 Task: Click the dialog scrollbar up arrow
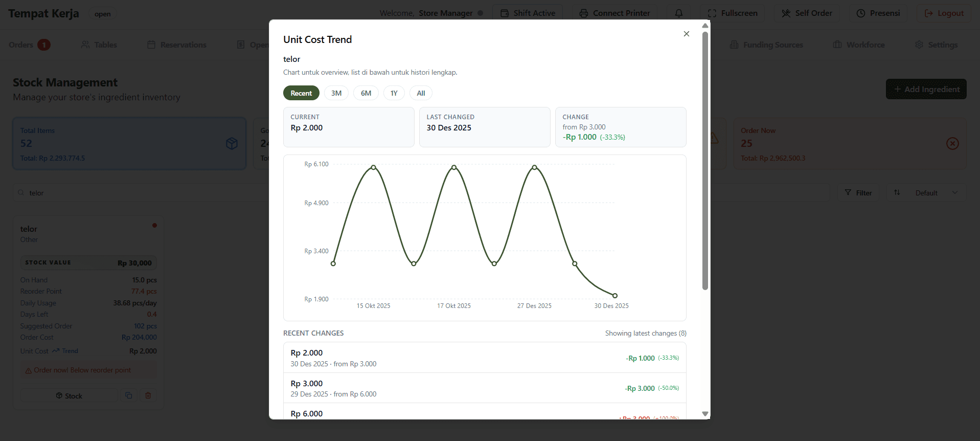pos(705,25)
